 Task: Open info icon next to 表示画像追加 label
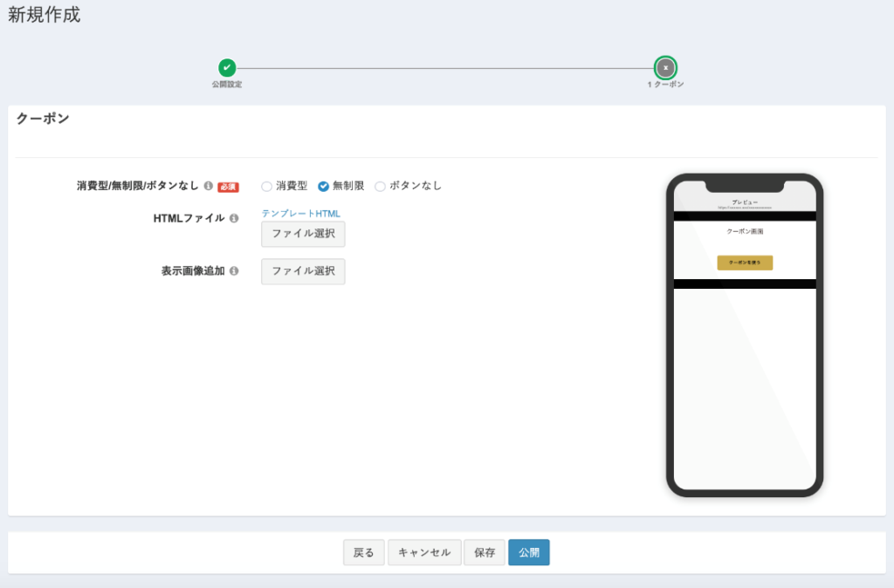point(234,270)
